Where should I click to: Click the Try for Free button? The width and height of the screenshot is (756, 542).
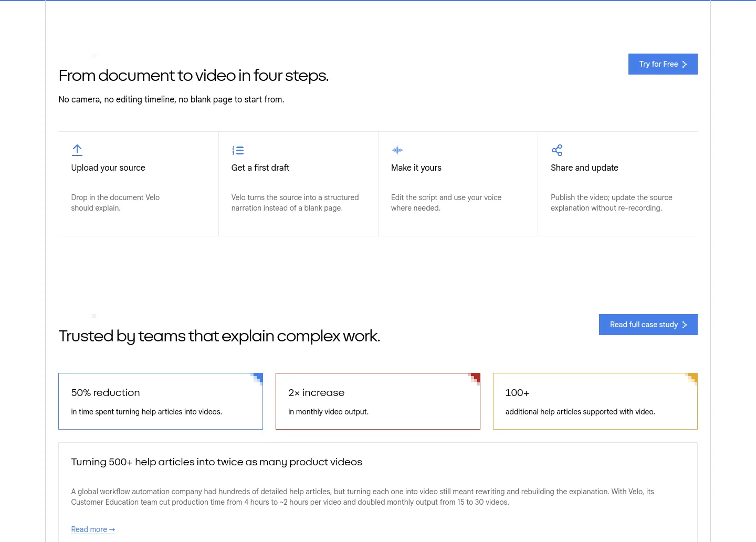click(x=663, y=64)
